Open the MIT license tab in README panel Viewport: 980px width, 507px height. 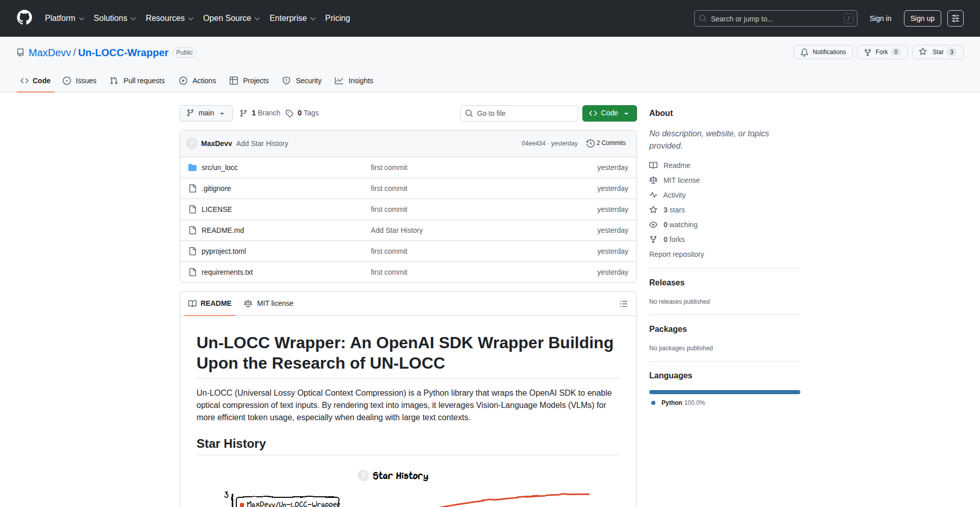tap(269, 303)
